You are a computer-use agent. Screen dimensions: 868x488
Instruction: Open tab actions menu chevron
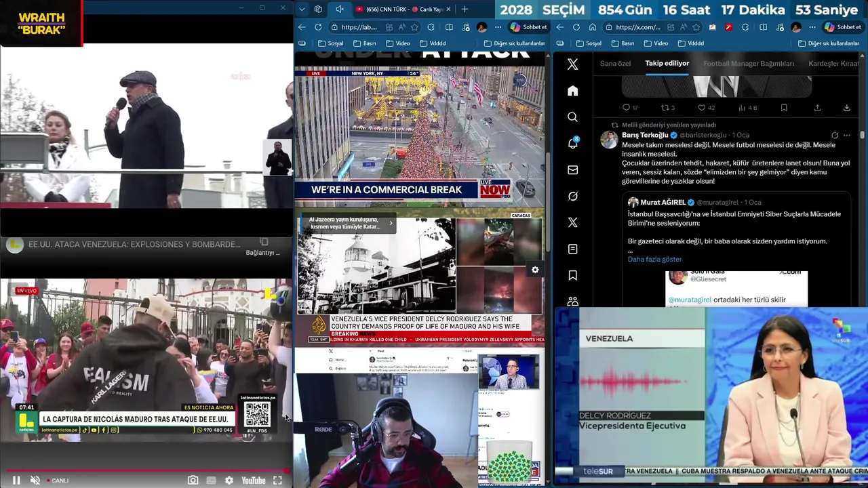point(302,9)
